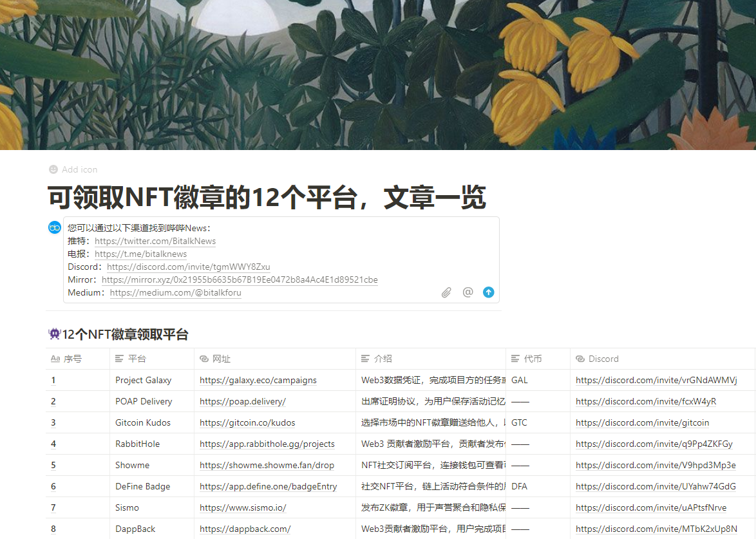Open the 平台 column header menu

click(x=152, y=359)
